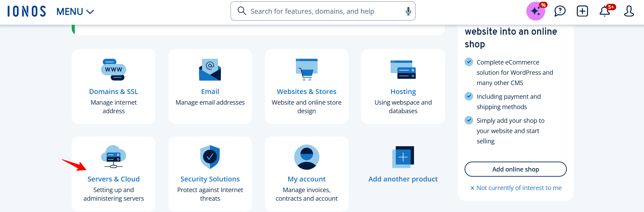Click the Hosting server window icon
The height and width of the screenshot is (212, 644).
click(x=403, y=70)
